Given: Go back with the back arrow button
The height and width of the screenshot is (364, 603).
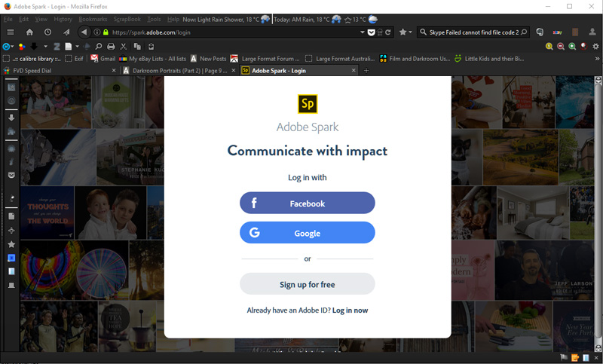Looking at the screenshot, I should [x=84, y=32].
